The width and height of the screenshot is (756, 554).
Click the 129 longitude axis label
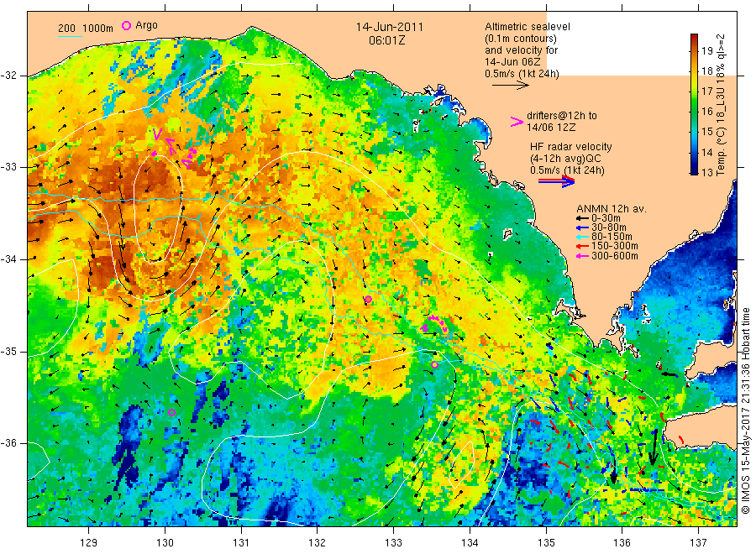(89, 542)
